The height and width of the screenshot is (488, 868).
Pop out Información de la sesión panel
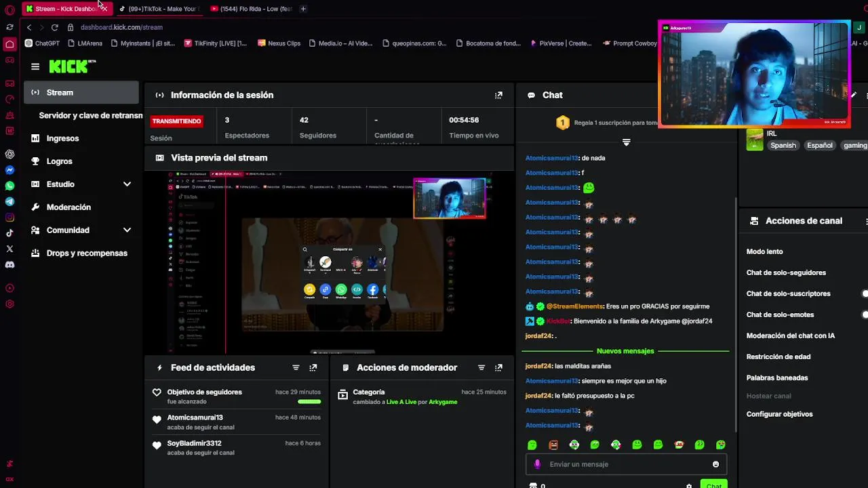coord(498,96)
